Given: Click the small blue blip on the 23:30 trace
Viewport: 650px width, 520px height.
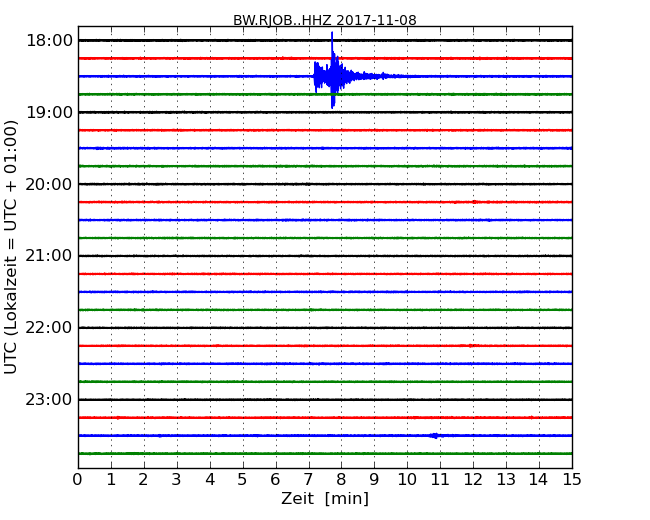Looking at the screenshot, I should (435, 435).
